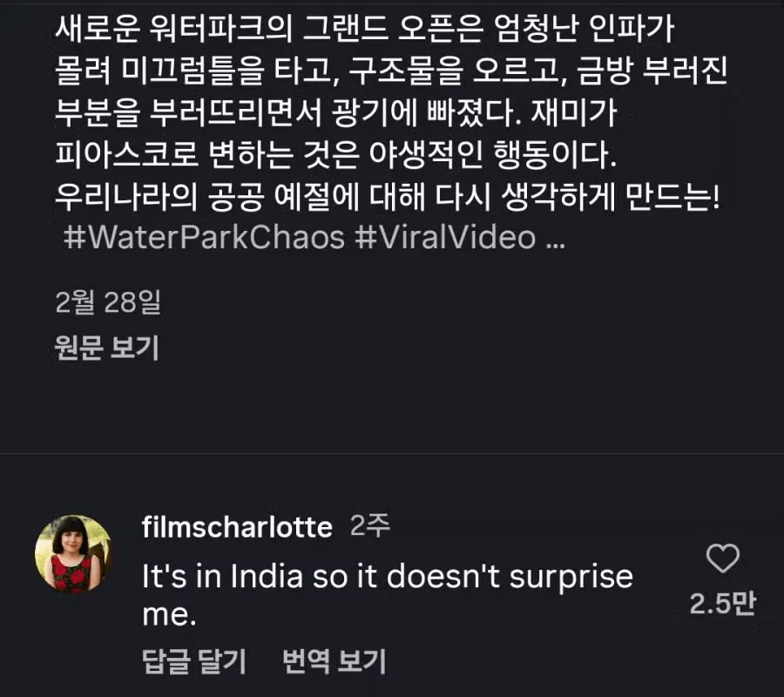Click the word "me." in the comment
This screenshot has width=784, height=697.
[166, 616]
